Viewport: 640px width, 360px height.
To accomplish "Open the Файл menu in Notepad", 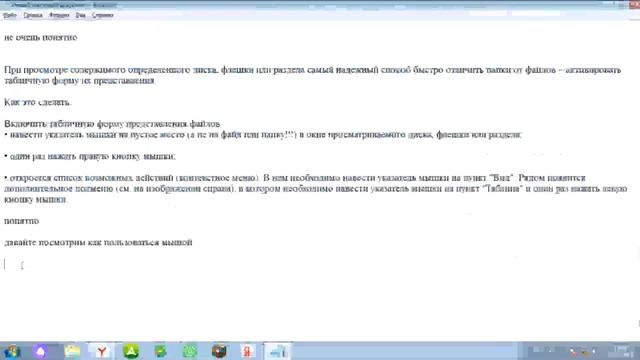I will [x=10, y=15].
